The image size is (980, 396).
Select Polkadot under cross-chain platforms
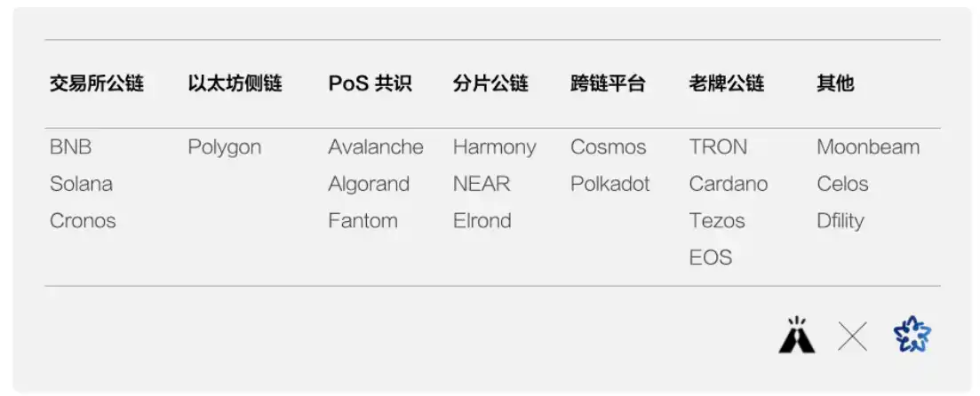click(x=610, y=185)
